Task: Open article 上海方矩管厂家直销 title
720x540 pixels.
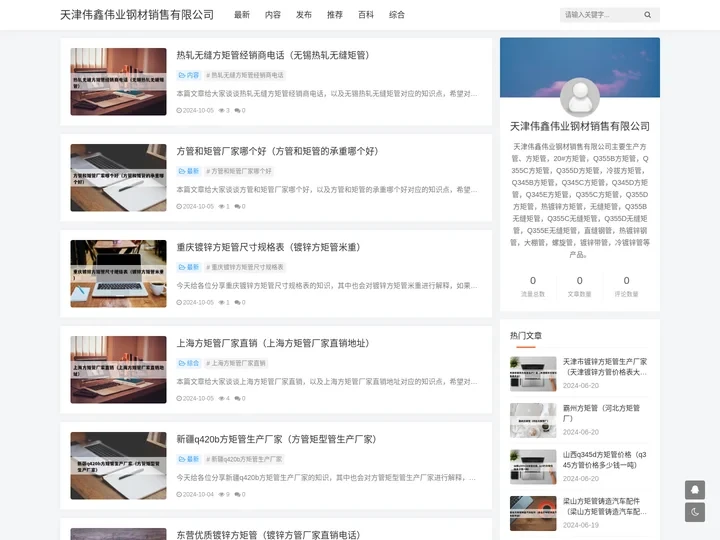Action: pos(273,343)
